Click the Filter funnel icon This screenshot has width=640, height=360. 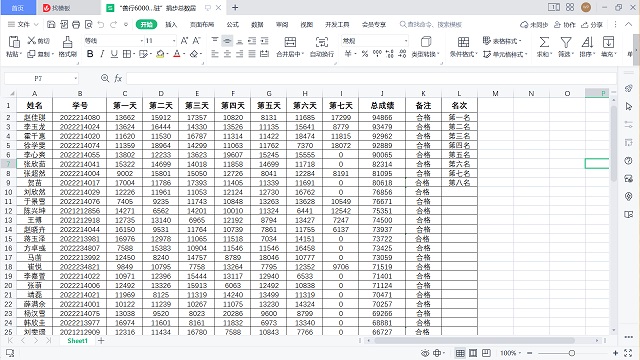566,42
